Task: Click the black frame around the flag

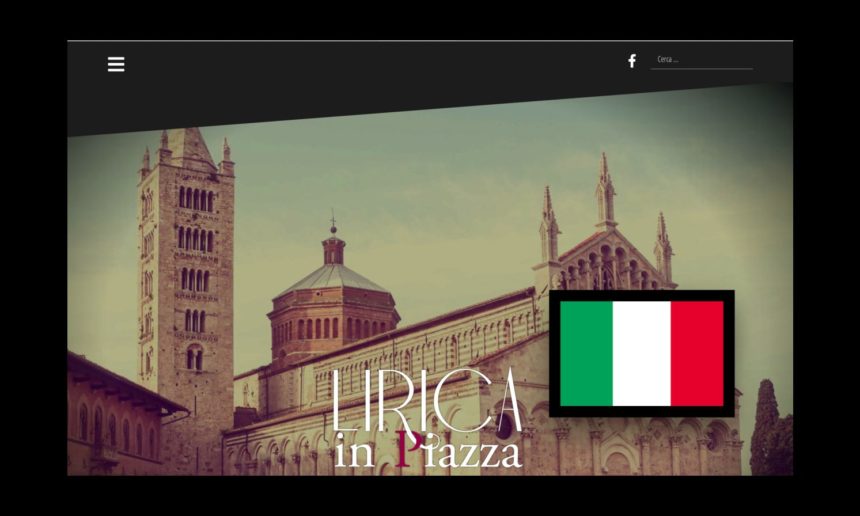Action: tap(641, 295)
